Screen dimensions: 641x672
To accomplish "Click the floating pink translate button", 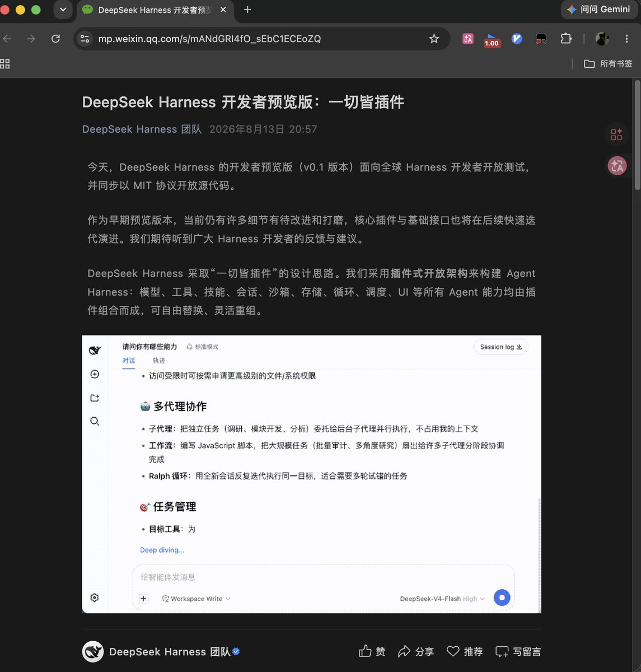I will click(x=617, y=166).
